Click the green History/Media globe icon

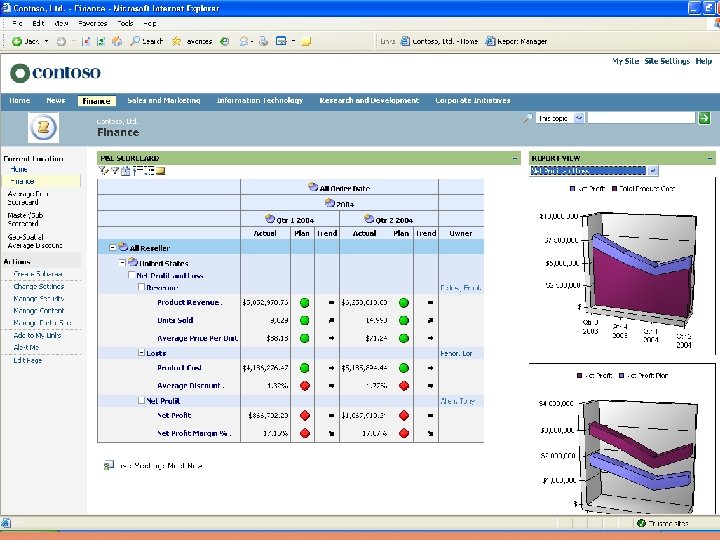pos(225,41)
